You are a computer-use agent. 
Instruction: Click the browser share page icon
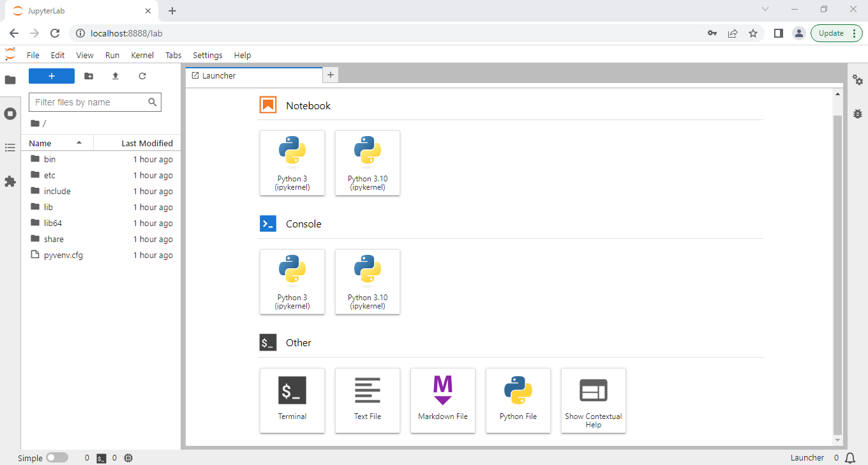[x=733, y=33]
